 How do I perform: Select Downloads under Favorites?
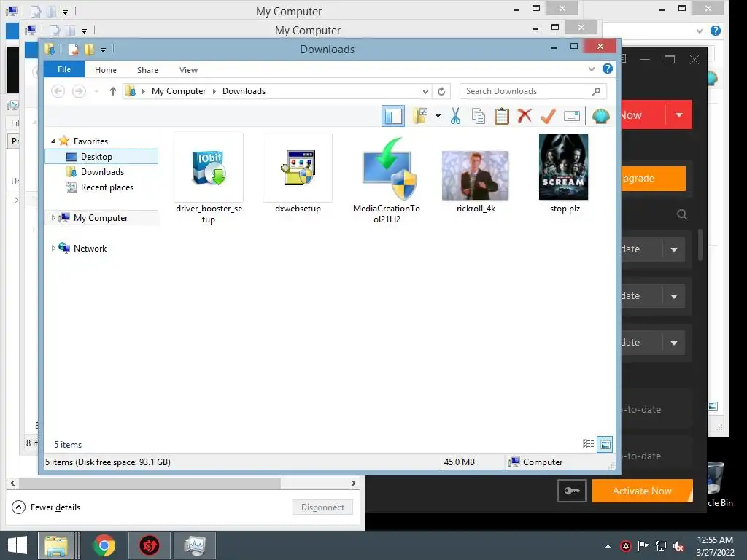coord(101,172)
